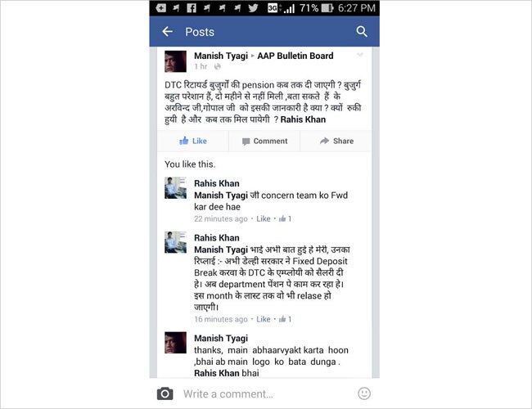This screenshot has height=409, width=532.
Task: Tap the thumbs-up count on 22 minutes comment
Action: pos(285,218)
